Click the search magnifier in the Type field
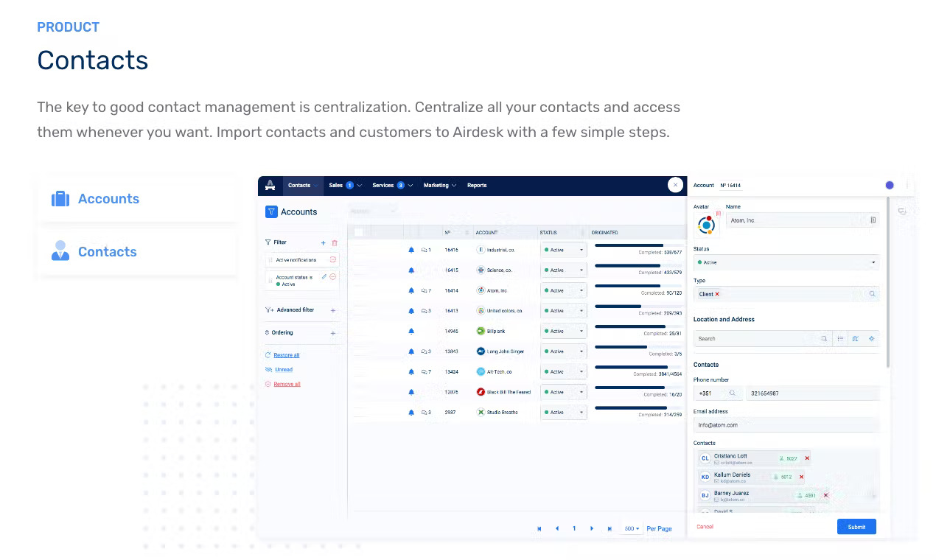The height and width of the screenshot is (560, 936). 873,294
